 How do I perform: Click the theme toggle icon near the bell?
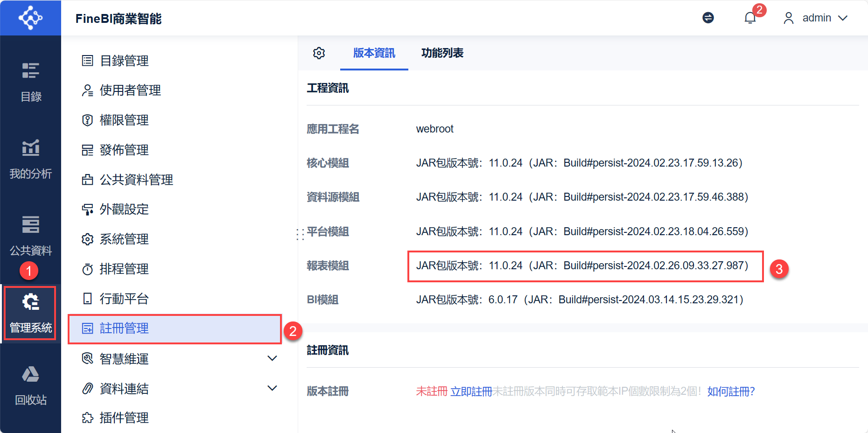pyautogui.click(x=707, y=17)
